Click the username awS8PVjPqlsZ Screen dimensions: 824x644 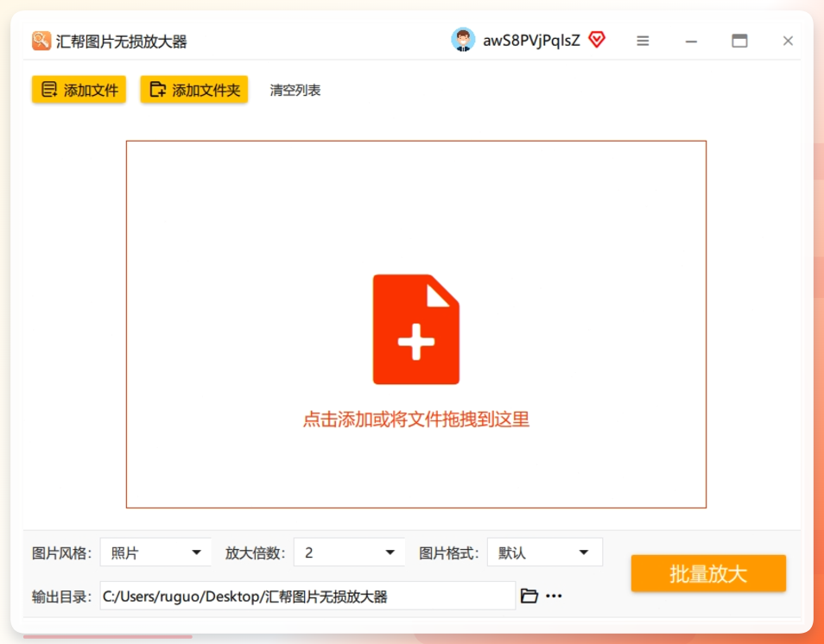(x=531, y=41)
